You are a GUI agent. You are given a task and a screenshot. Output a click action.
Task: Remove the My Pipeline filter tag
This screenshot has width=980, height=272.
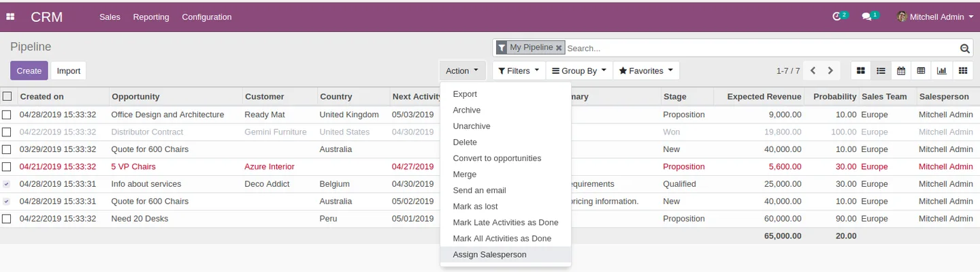click(x=559, y=48)
